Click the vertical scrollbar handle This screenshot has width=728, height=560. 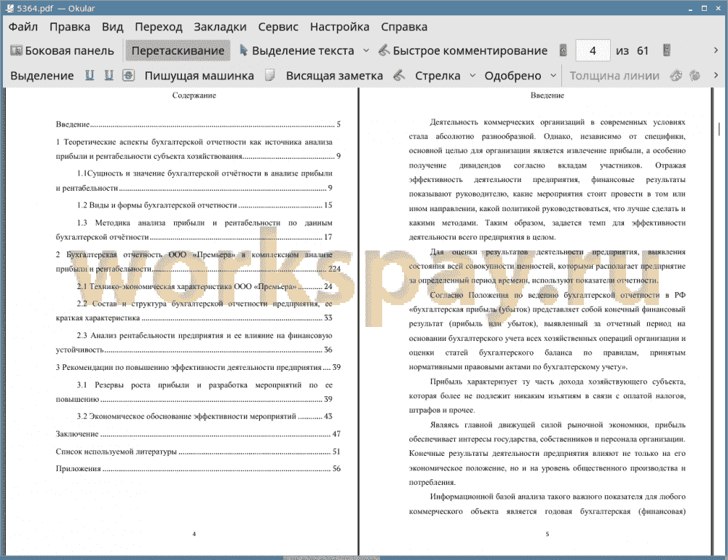pyautogui.click(x=719, y=129)
